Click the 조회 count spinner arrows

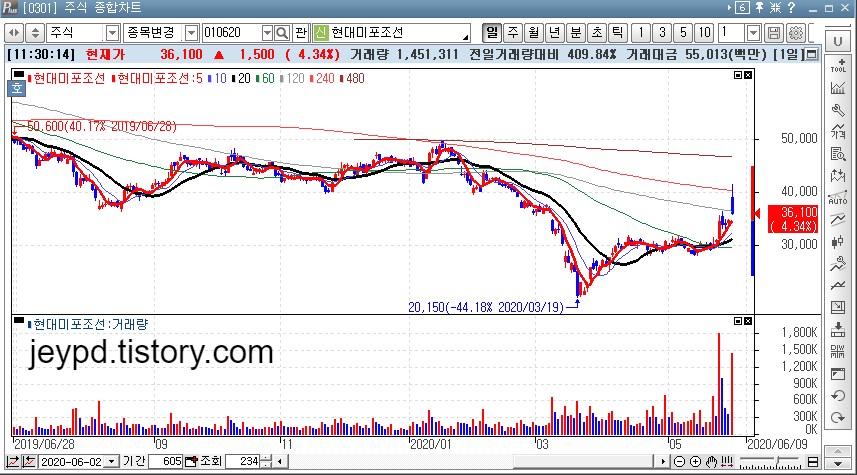266,462
